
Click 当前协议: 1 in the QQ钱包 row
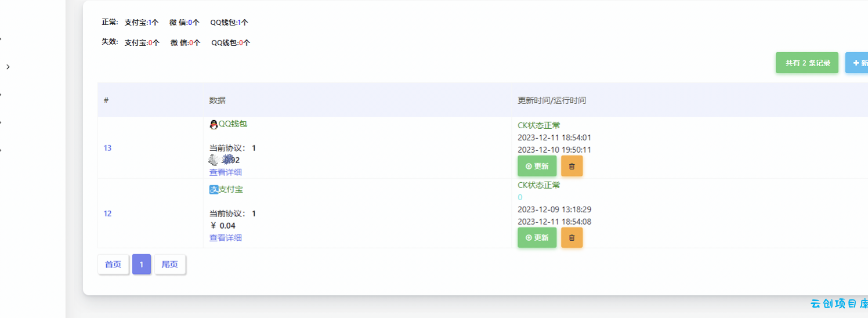(233, 148)
